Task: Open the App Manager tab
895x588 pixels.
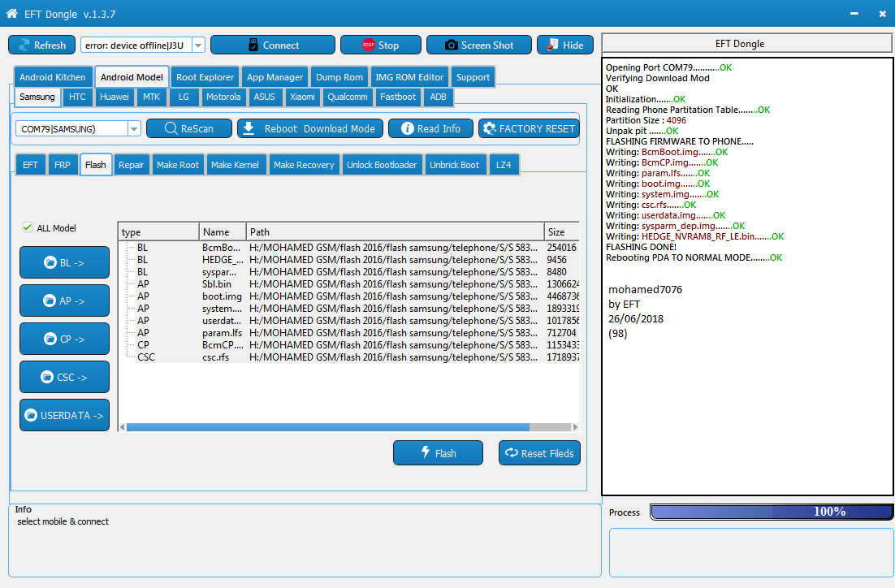Action: coord(275,77)
